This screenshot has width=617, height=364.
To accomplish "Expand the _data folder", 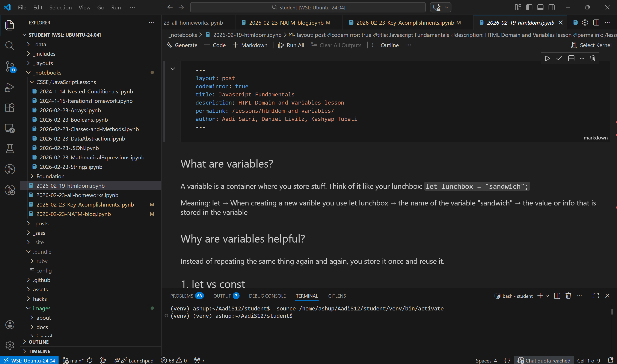I will [x=29, y=44].
